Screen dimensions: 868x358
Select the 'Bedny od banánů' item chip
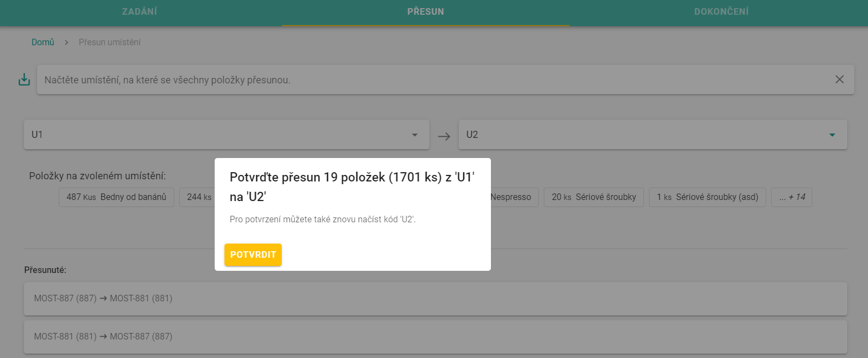click(x=116, y=197)
